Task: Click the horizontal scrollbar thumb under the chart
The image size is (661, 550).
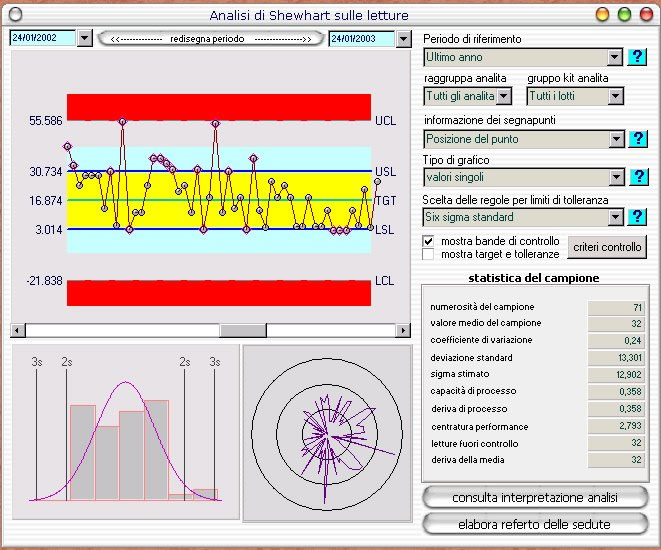Action: click(243, 330)
